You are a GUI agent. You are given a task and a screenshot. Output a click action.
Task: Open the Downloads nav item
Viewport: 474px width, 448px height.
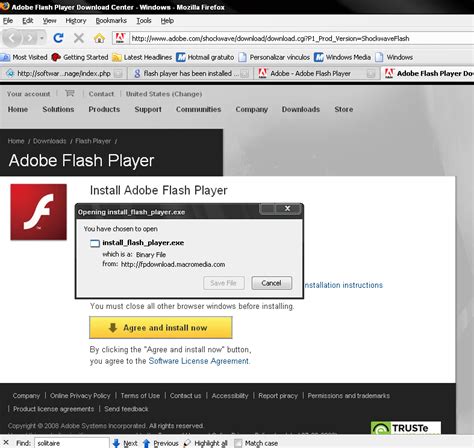(301, 109)
